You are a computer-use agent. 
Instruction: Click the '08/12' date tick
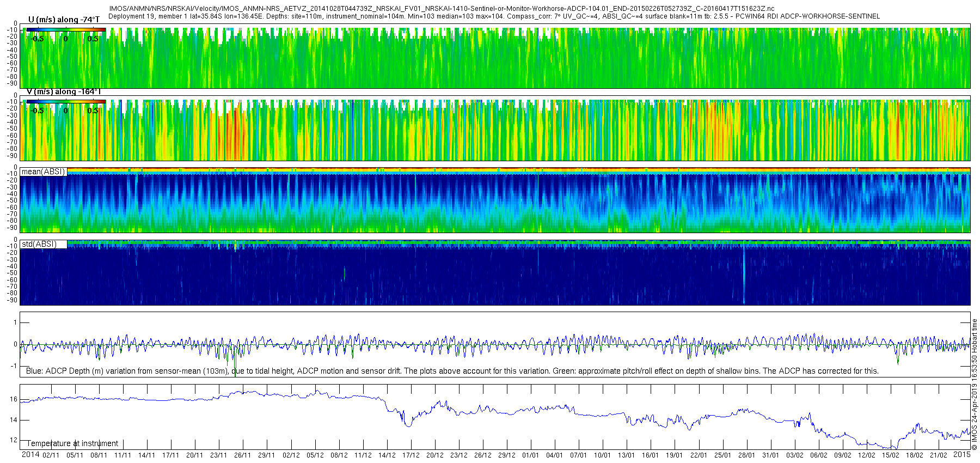click(x=339, y=455)
